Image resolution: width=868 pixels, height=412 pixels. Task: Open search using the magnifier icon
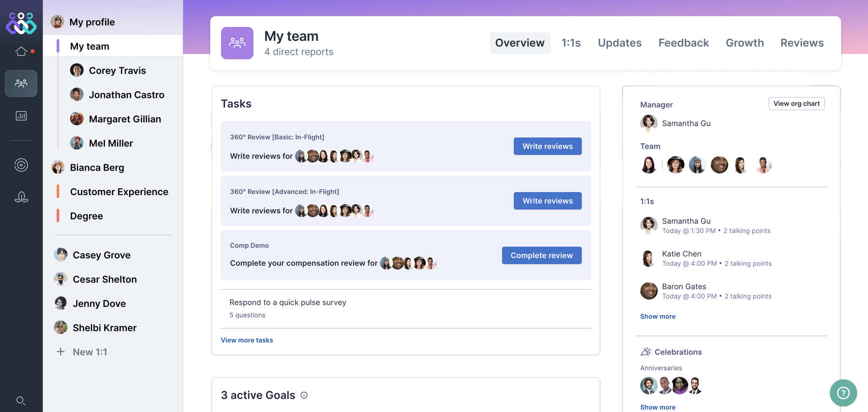click(x=21, y=400)
